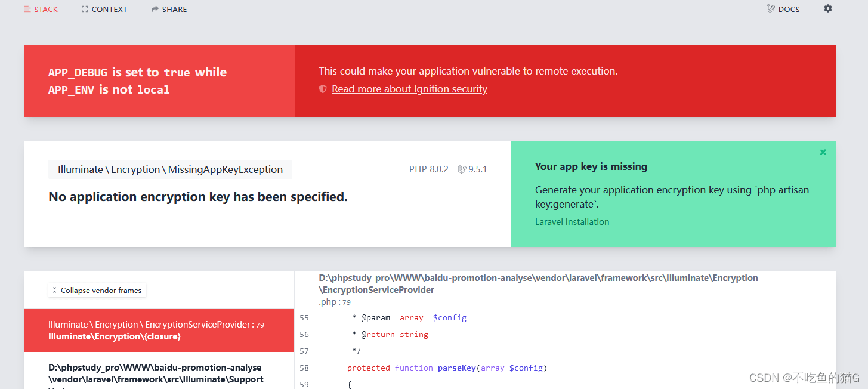Image resolution: width=868 pixels, height=389 pixels.
Task: Click the 'parseKey' function name in the code
Action: click(457, 368)
